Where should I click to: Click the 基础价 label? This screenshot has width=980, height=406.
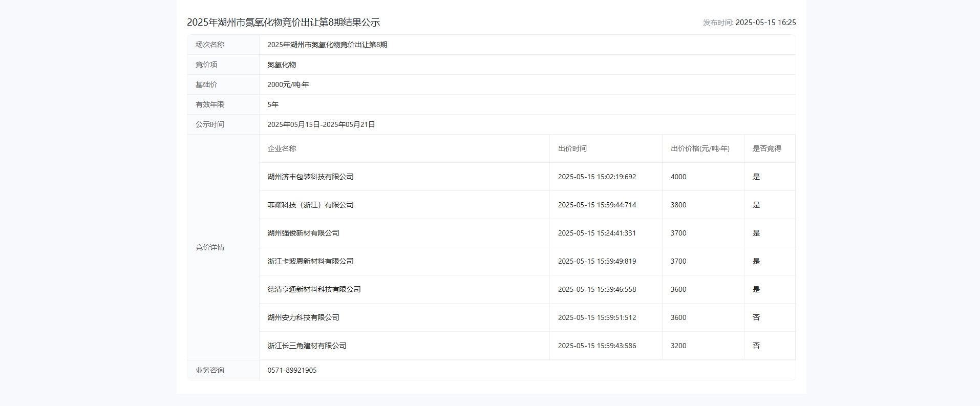point(206,84)
